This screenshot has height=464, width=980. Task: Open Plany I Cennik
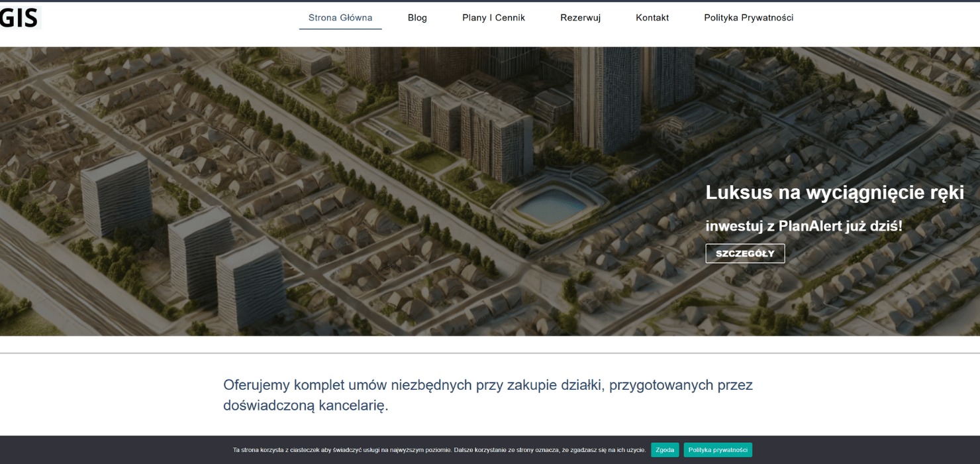pos(493,17)
